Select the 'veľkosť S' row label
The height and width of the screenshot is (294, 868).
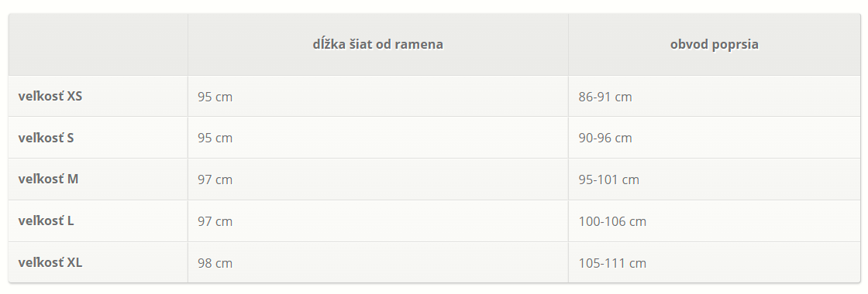coord(46,138)
